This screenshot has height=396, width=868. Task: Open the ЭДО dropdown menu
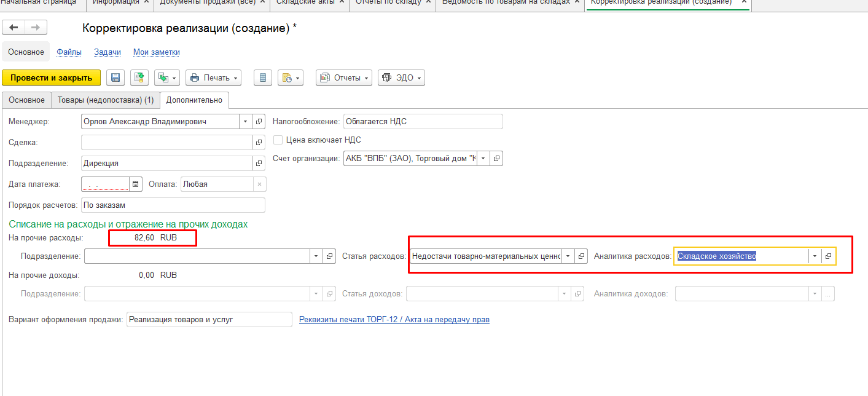click(x=401, y=77)
